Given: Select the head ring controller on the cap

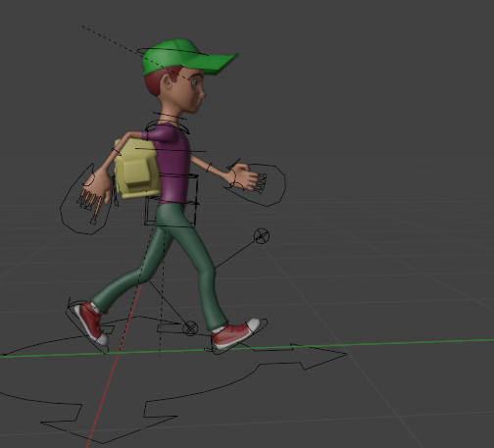Looking at the screenshot, I should pyautogui.click(x=173, y=52).
